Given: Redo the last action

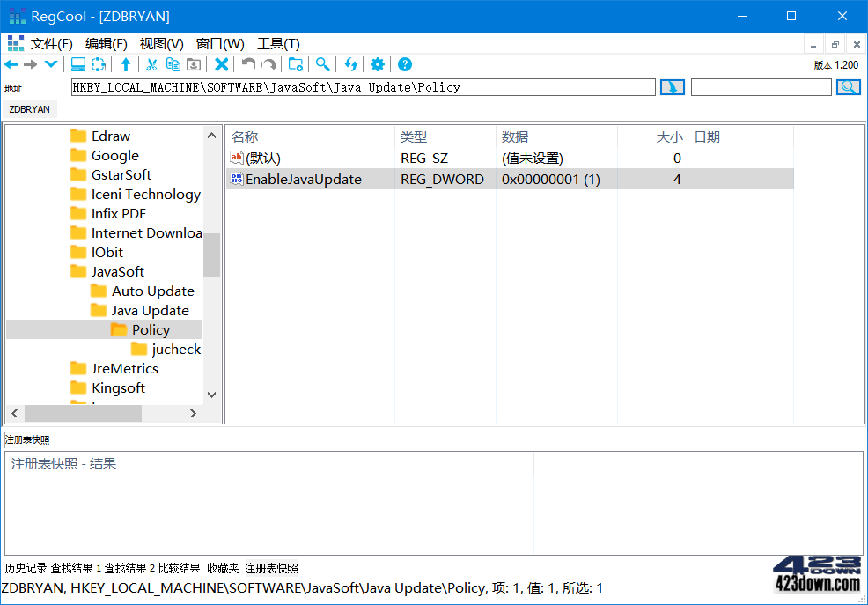Looking at the screenshot, I should click(269, 63).
